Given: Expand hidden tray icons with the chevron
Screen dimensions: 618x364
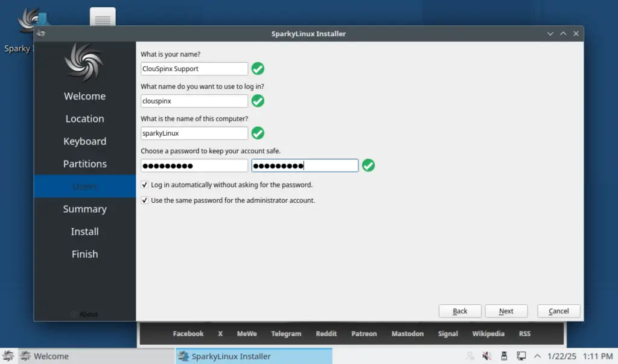Looking at the screenshot, I should [536, 356].
